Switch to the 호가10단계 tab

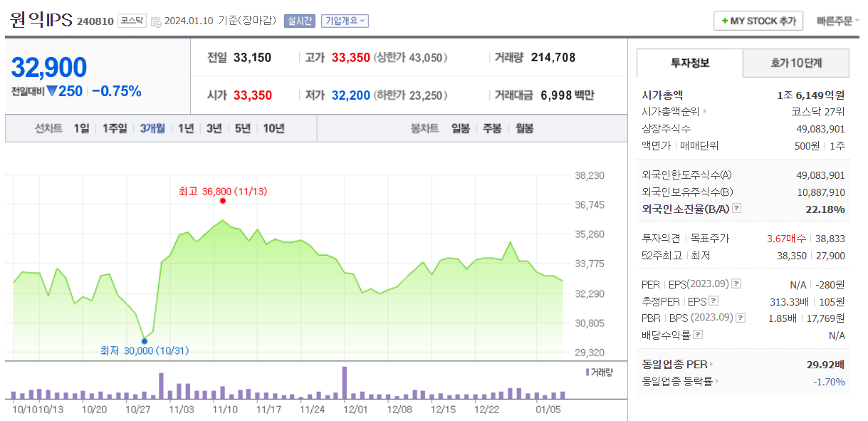click(796, 63)
